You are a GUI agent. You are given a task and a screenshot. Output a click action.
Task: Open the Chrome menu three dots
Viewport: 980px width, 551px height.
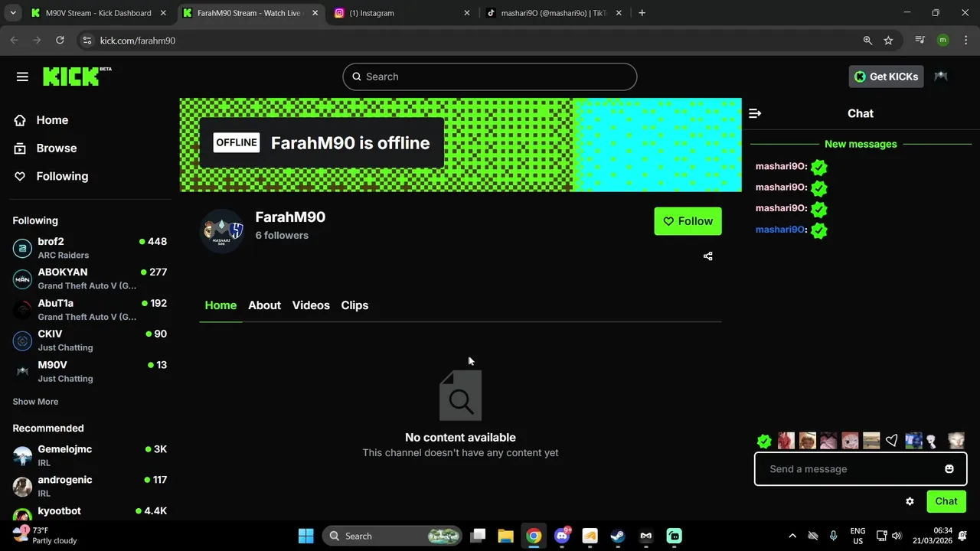(965, 41)
